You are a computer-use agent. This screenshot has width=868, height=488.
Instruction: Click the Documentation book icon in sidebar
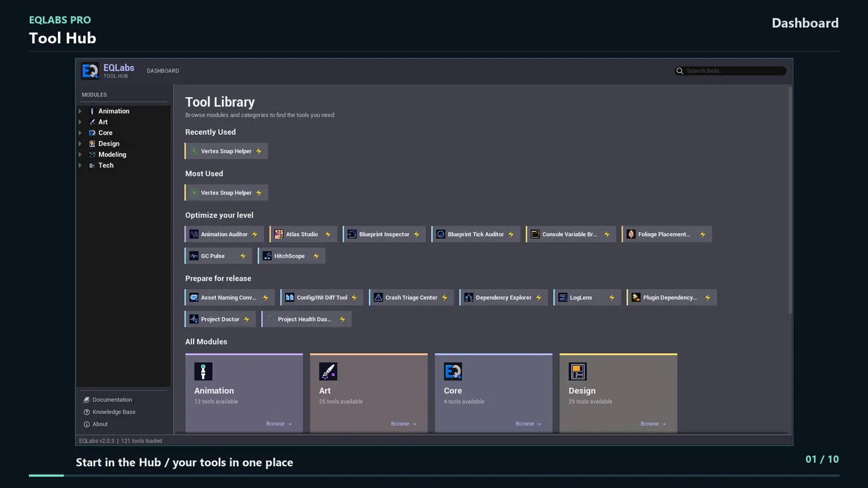[87, 400]
